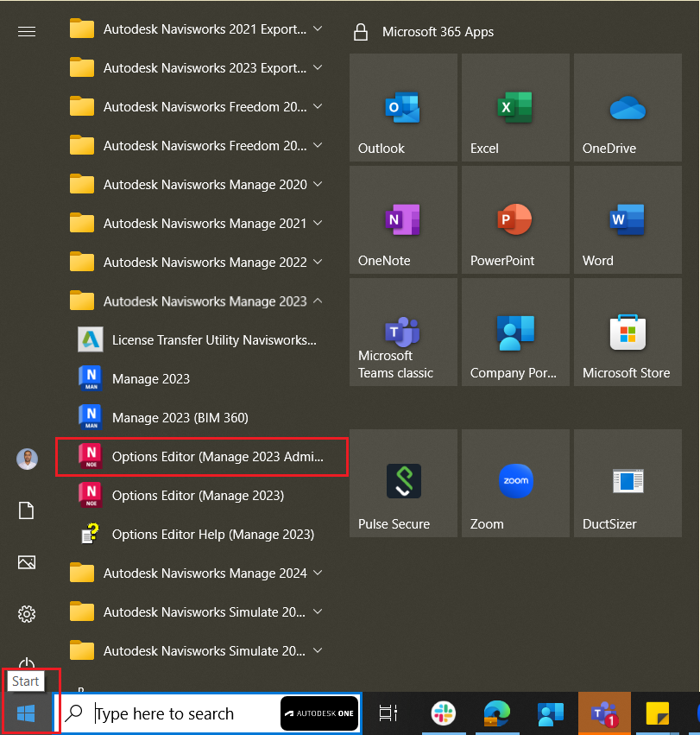This screenshot has height=735, width=700.
Task: Click the lock icon beside Microsoft 365 Apps
Action: (x=360, y=32)
